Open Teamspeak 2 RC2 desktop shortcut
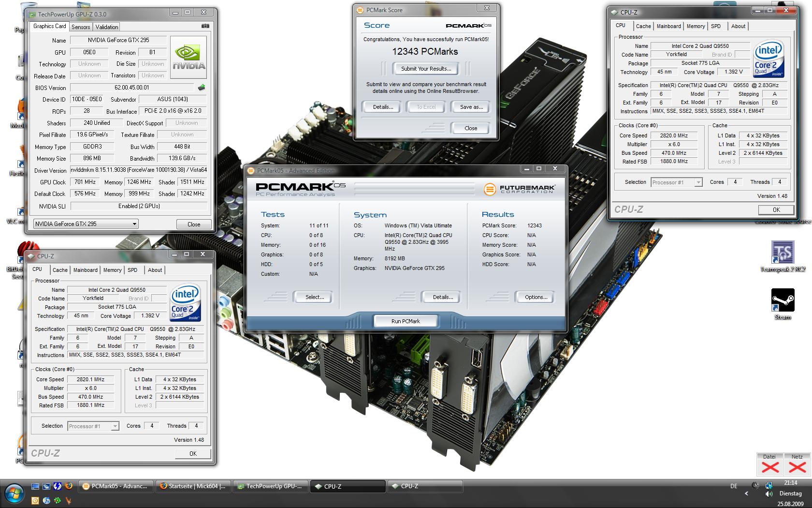This screenshot has width=812, height=508. [x=783, y=257]
